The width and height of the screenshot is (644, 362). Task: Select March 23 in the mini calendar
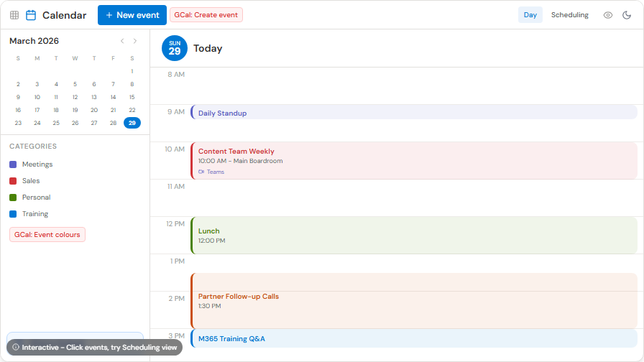[x=18, y=123]
